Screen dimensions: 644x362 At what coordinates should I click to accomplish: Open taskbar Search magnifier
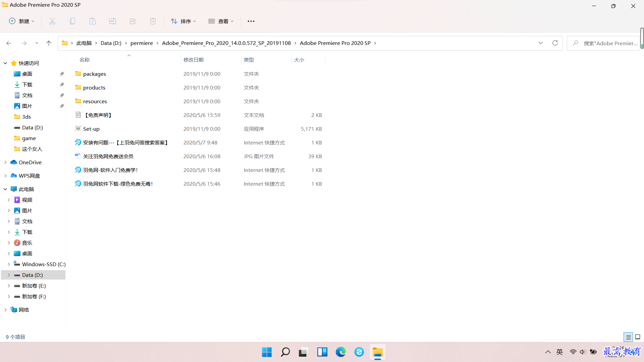coord(285,352)
